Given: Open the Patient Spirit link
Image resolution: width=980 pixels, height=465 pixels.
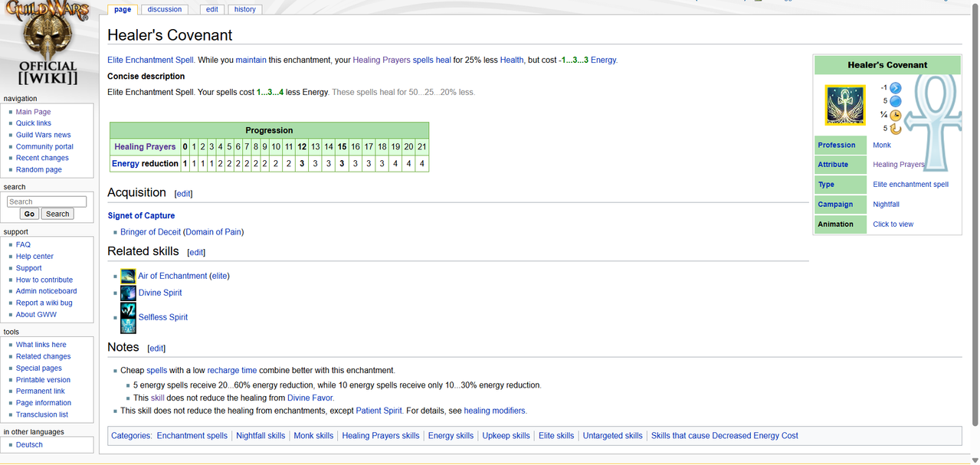Looking at the screenshot, I should [379, 411].
